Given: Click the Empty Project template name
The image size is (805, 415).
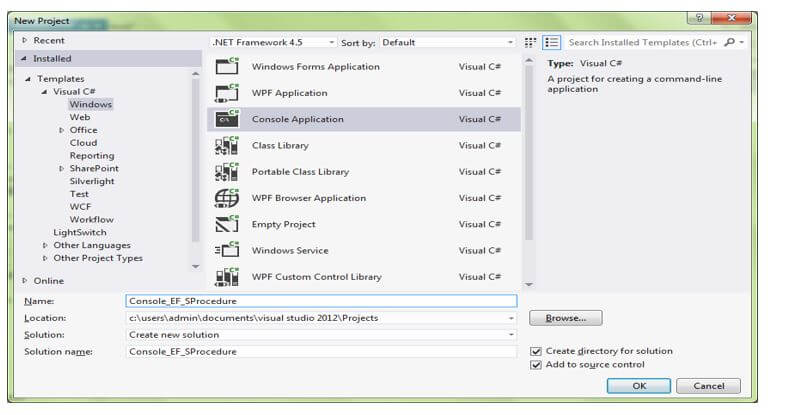Looking at the screenshot, I should pyautogui.click(x=283, y=224).
